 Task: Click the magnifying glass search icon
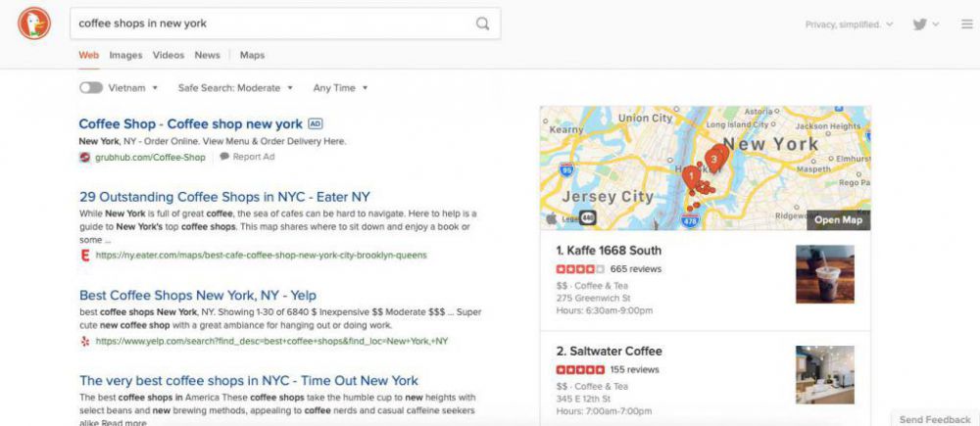482,24
